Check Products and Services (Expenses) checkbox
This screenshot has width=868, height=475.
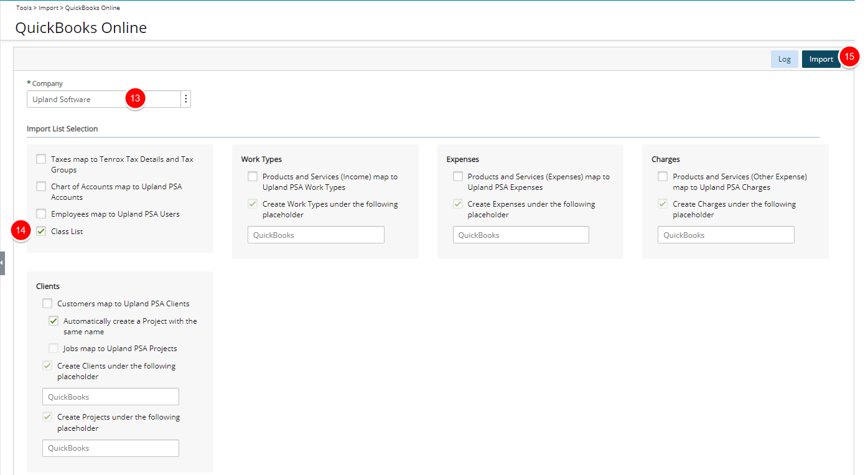(458, 176)
